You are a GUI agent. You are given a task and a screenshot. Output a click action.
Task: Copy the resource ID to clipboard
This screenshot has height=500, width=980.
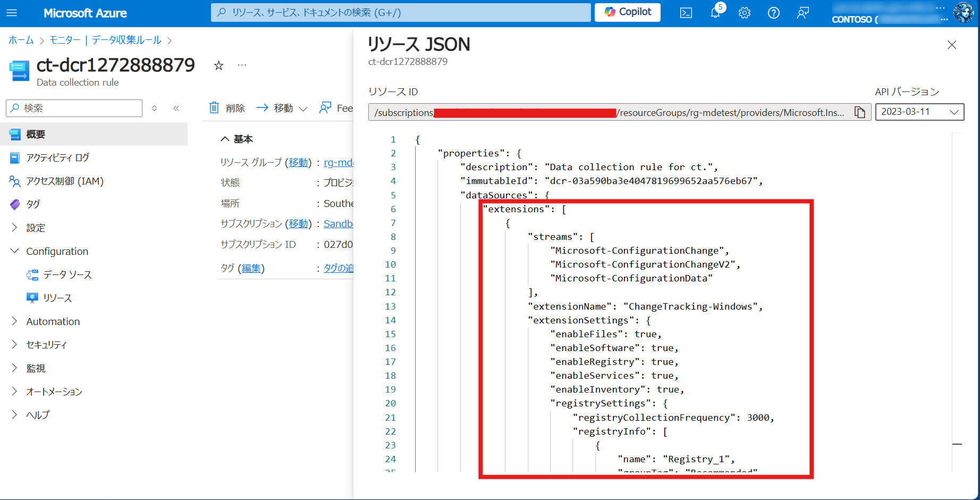point(859,112)
